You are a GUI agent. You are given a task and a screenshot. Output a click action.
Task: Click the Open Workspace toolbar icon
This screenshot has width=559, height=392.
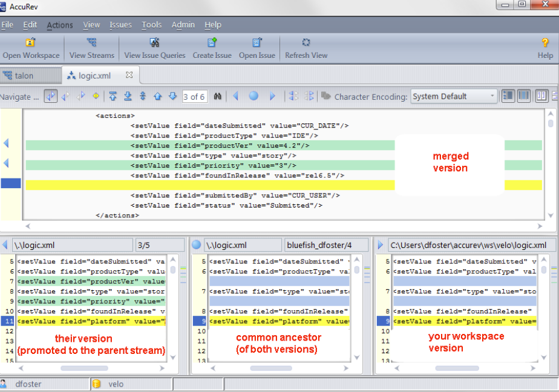coord(31,43)
